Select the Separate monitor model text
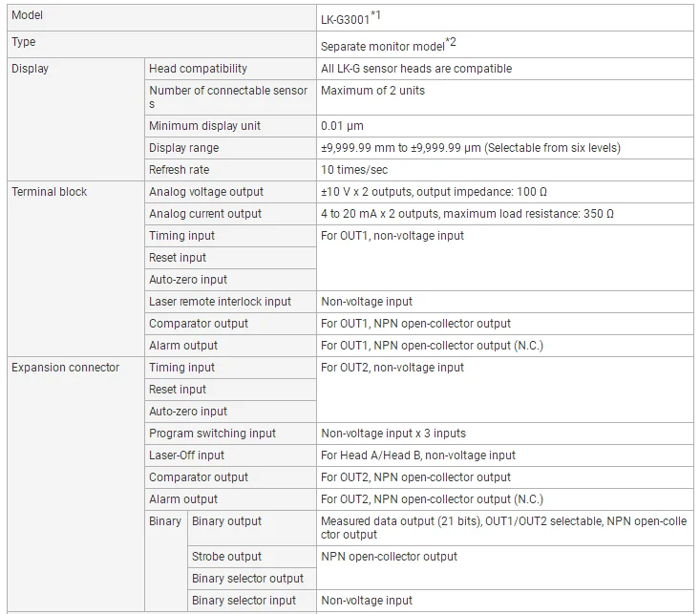The image size is (700, 614). coord(383,47)
